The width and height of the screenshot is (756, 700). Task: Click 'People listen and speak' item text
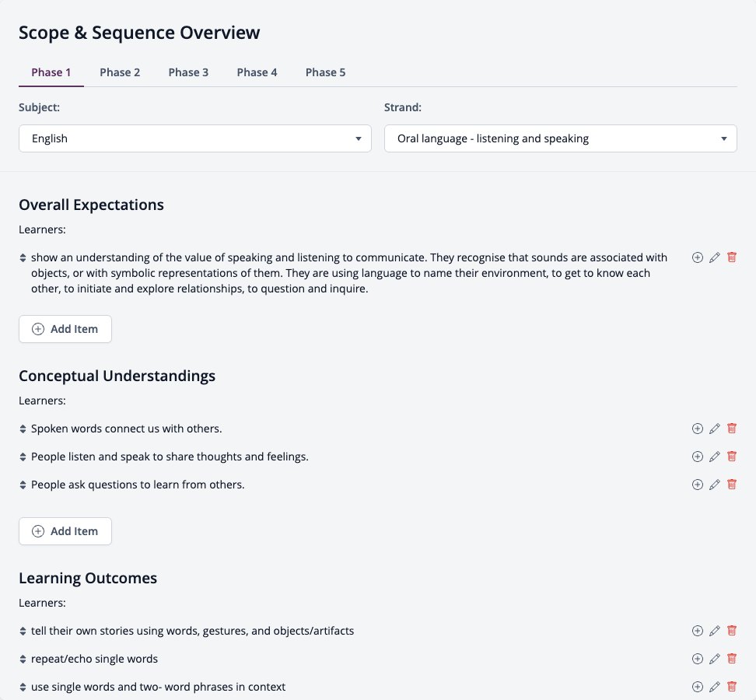[x=170, y=457]
